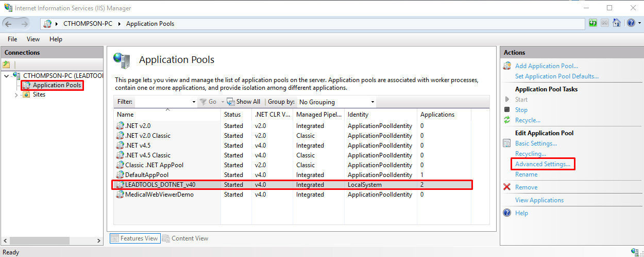Sort by the .NET CLR Version column header
644x257 pixels.
point(273,115)
